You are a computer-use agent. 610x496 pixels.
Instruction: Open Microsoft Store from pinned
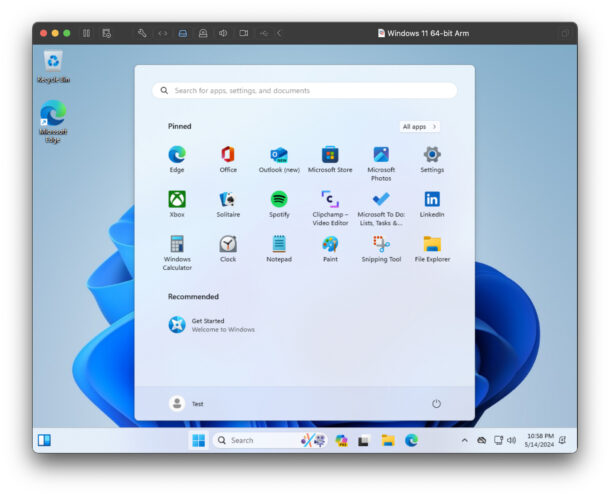coord(330,159)
